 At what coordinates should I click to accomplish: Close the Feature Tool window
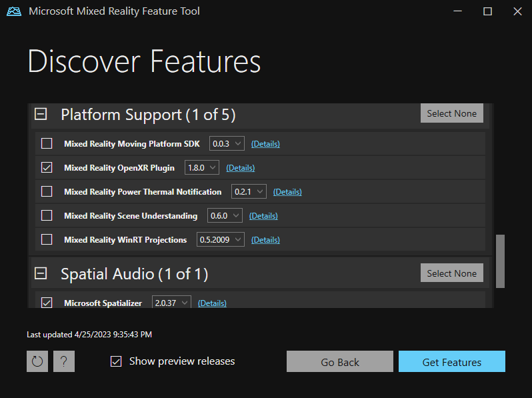coord(517,11)
